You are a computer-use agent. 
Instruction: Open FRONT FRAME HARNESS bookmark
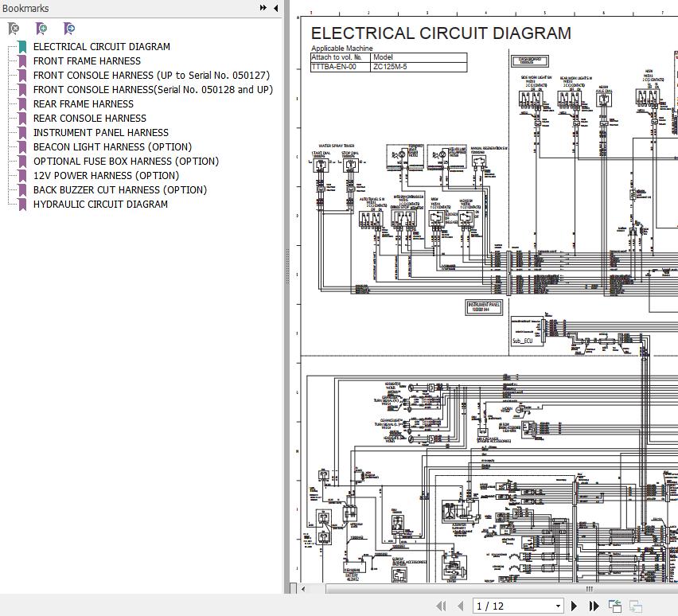(87, 61)
